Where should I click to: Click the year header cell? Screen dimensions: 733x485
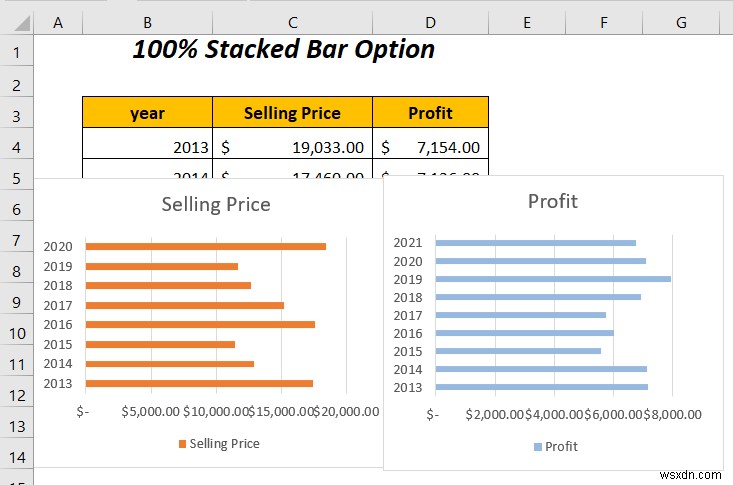147,113
